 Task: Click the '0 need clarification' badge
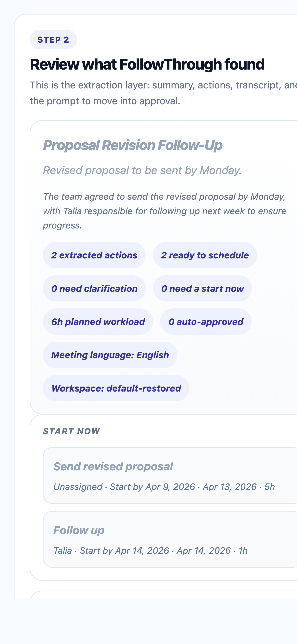tap(94, 289)
